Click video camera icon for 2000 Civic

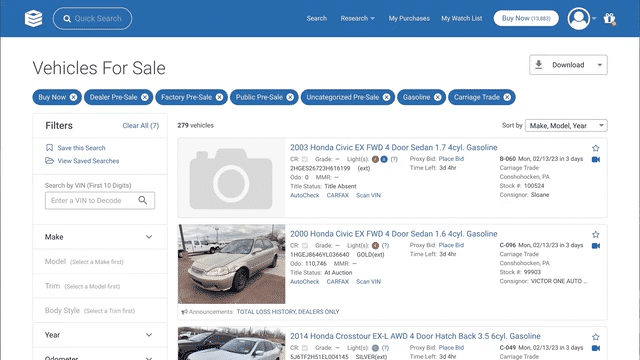pos(596,246)
